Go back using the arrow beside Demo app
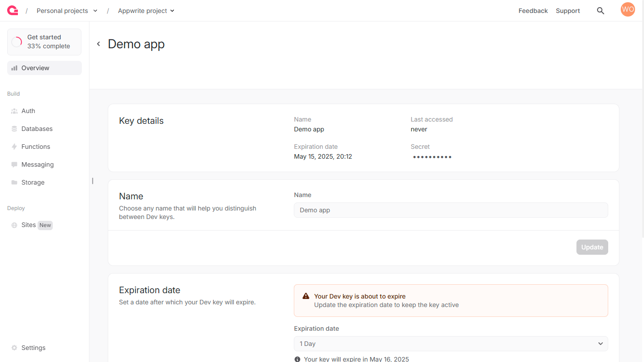This screenshot has width=644, height=362. click(x=98, y=44)
